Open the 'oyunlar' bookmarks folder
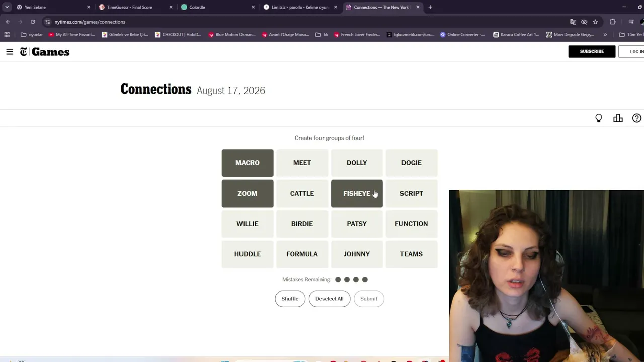The width and height of the screenshot is (644, 362). click(x=31, y=35)
